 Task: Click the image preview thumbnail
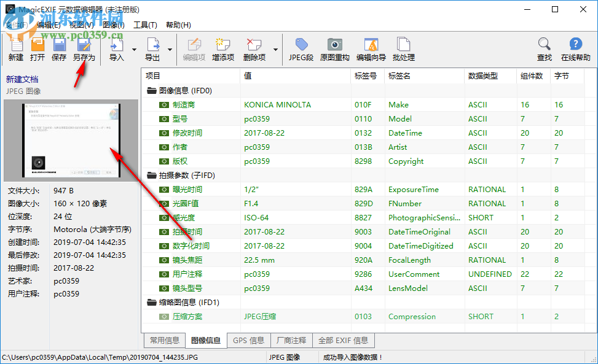pyautogui.click(x=71, y=139)
